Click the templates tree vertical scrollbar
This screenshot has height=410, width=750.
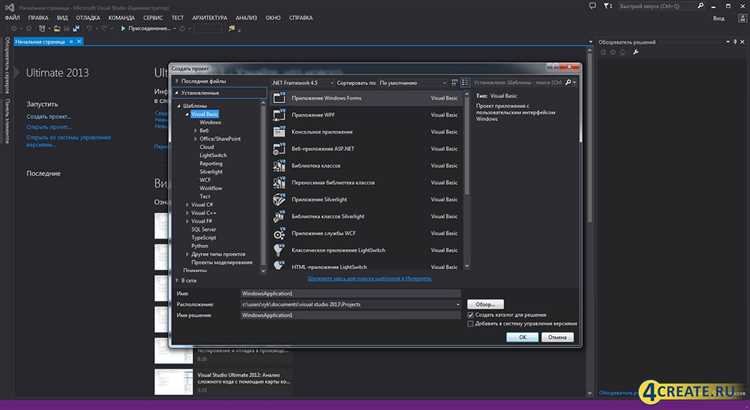(263, 187)
